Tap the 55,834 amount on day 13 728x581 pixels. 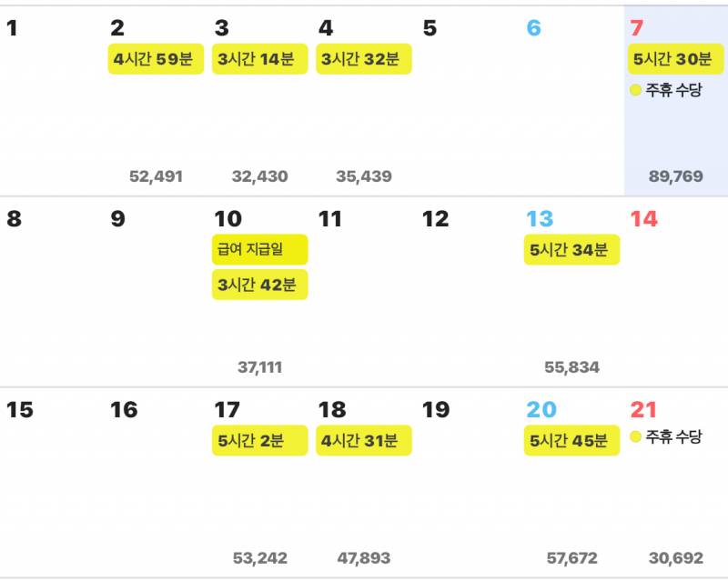point(571,367)
